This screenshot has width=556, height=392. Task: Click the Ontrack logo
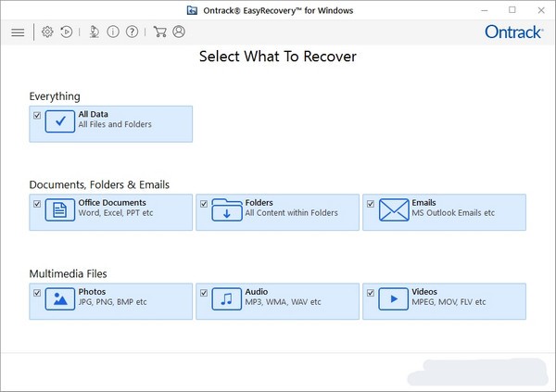pos(513,32)
